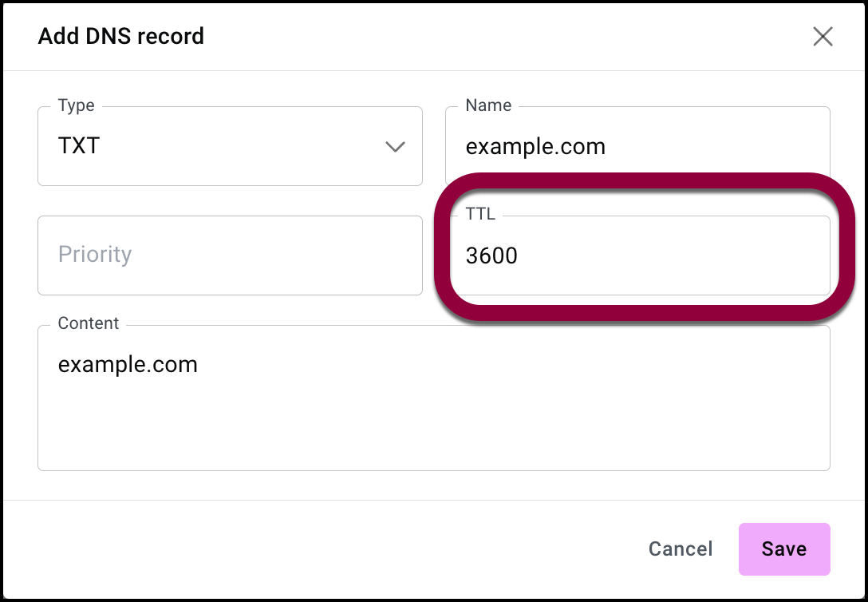Click the Content field label

[x=89, y=323]
